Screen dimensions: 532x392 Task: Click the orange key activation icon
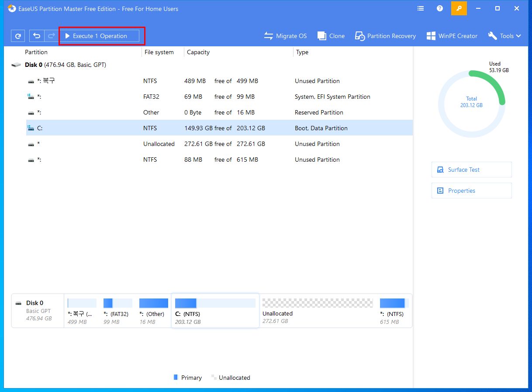point(459,8)
